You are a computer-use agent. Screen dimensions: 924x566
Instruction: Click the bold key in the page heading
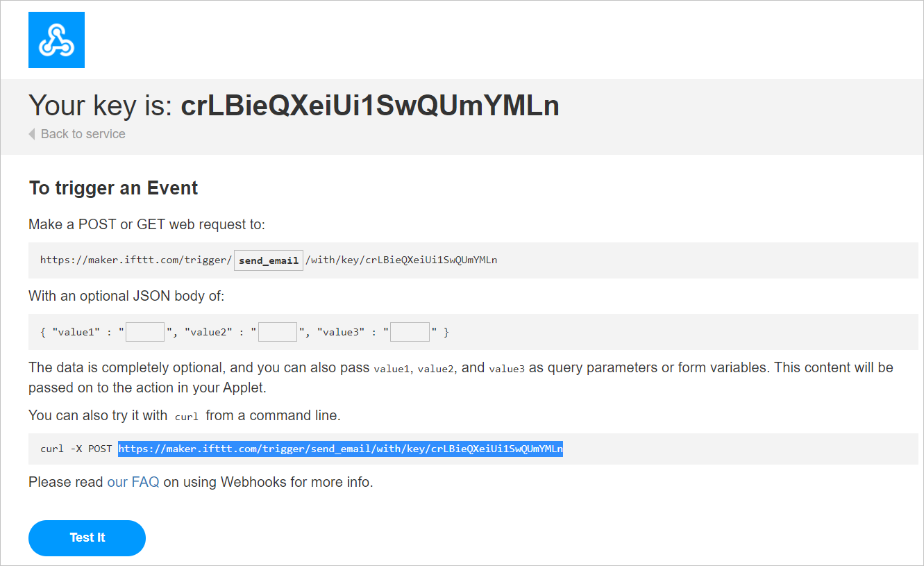tap(370, 106)
